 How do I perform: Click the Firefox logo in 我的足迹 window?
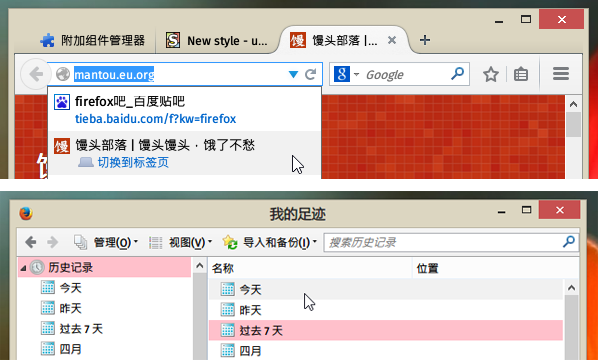pos(26,213)
